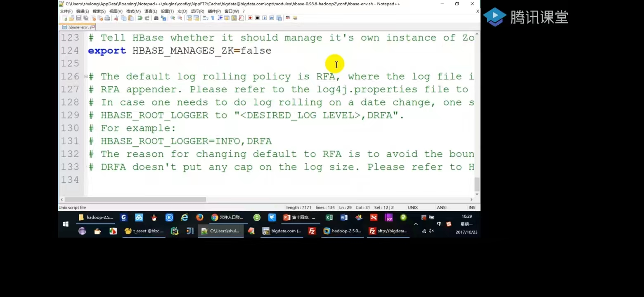Screen dimensions: 644x297
Task: Collapse the fold marker at line 126
Action: [86, 76]
